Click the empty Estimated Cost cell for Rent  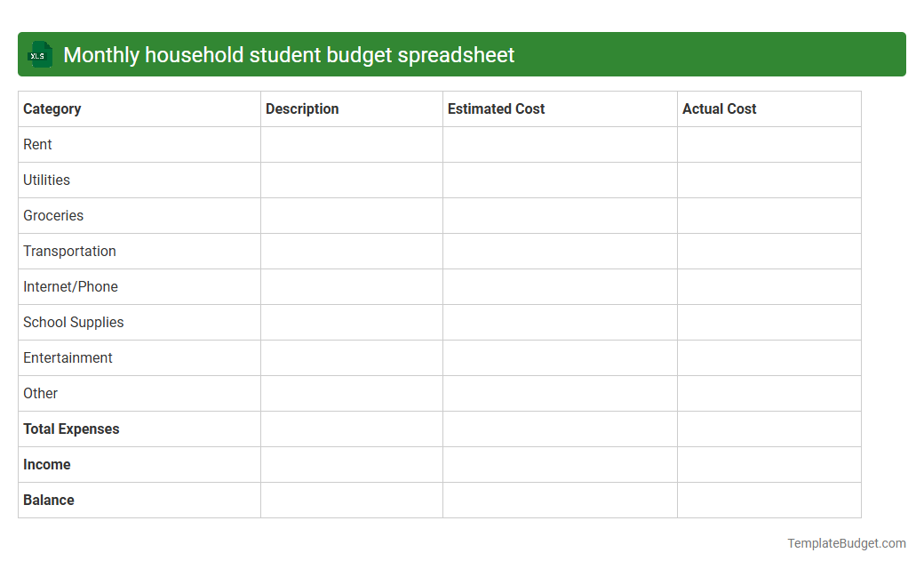560,144
